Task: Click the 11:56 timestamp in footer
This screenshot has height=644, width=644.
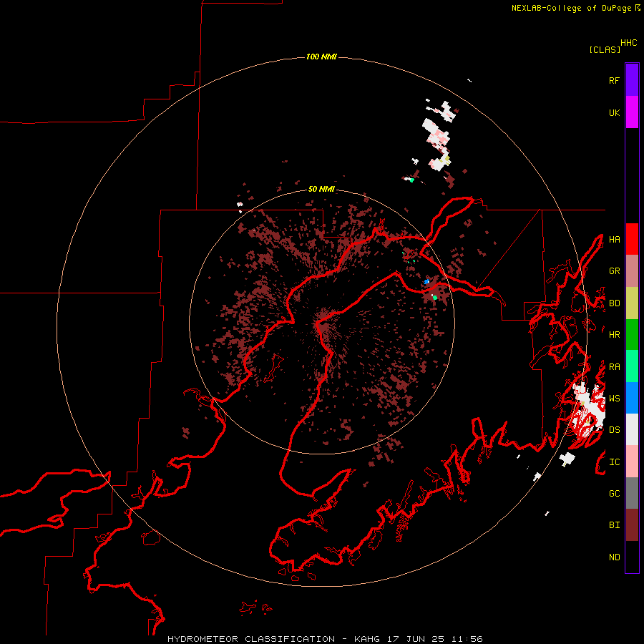Action: click(x=467, y=639)
